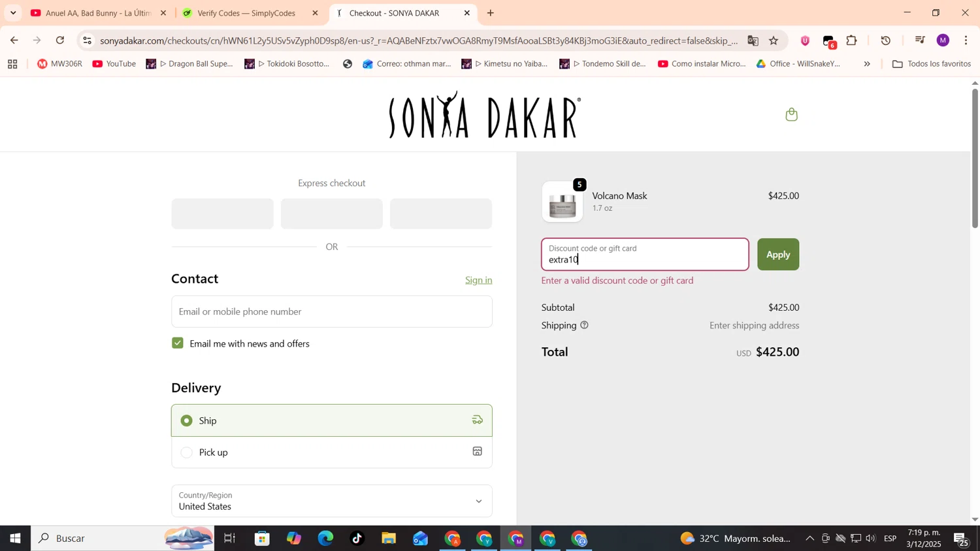
Task: Open the Como instalar Micro bookmark
Action: coord(702,64)
